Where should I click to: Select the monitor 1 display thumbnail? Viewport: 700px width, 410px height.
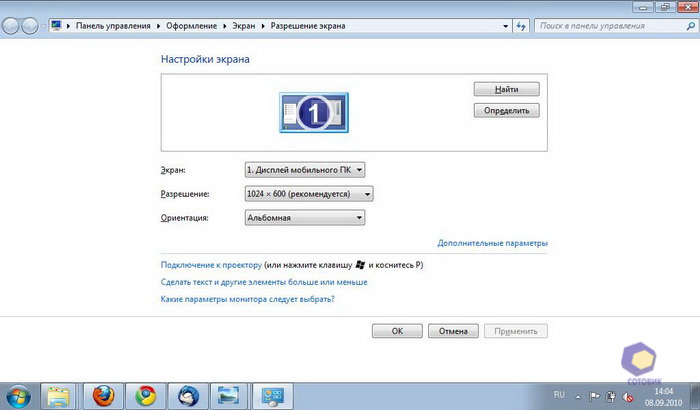pos(314,115)
